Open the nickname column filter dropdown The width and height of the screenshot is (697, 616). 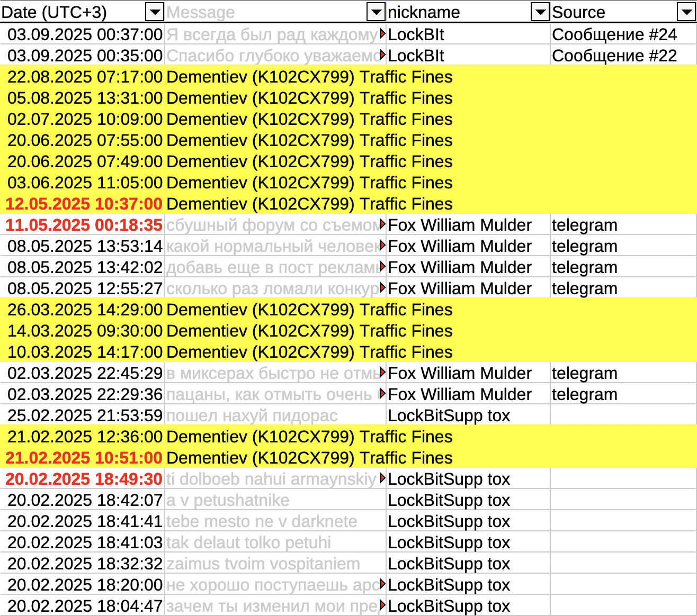pos(540,12)
